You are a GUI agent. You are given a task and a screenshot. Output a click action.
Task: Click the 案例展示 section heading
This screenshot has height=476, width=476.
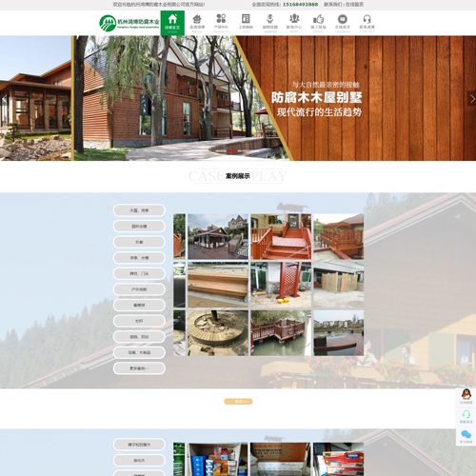238,176
